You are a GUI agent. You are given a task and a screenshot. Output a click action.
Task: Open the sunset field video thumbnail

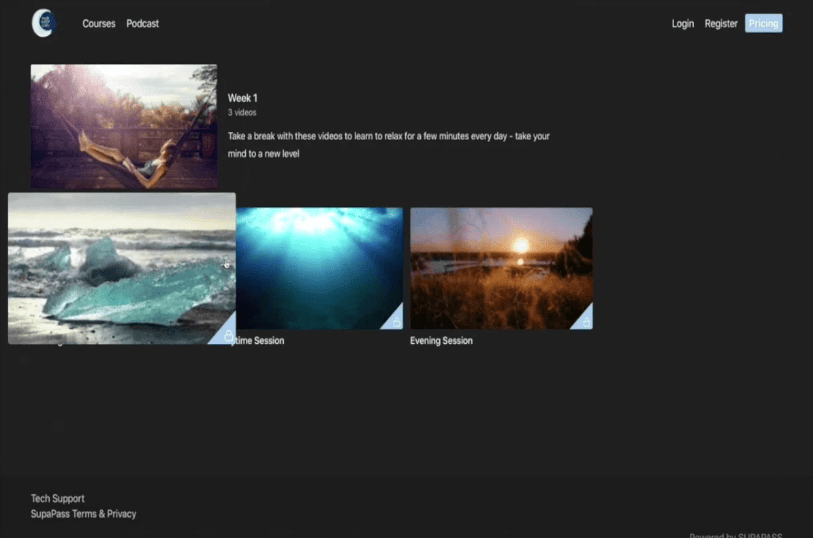[500, 267]
